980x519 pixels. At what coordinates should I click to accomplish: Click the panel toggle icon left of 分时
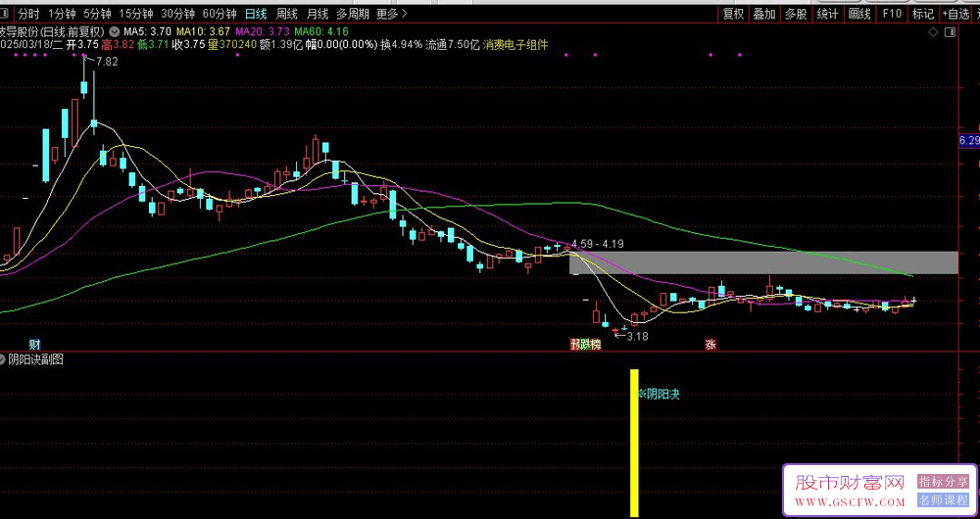tap(5, 13)
